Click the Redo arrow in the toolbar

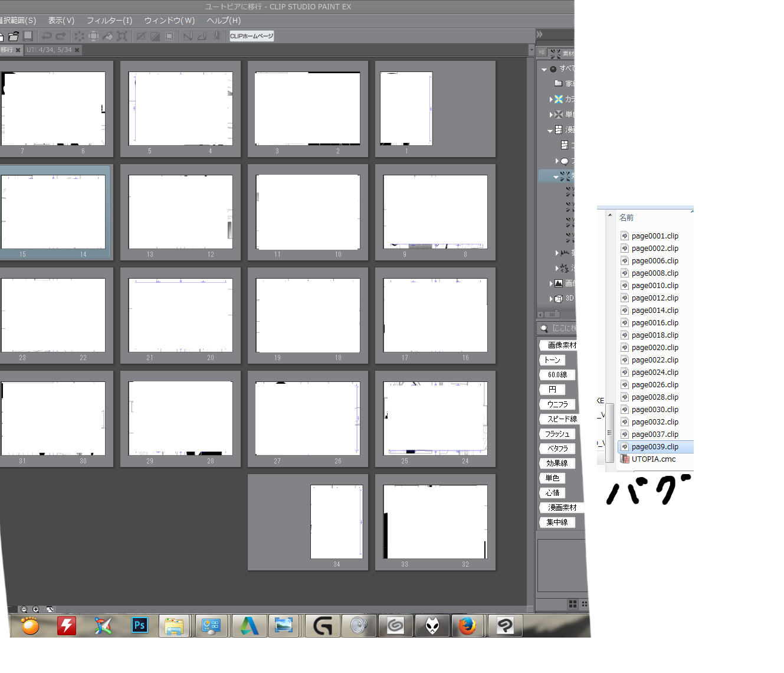click(x=61, y=36)
